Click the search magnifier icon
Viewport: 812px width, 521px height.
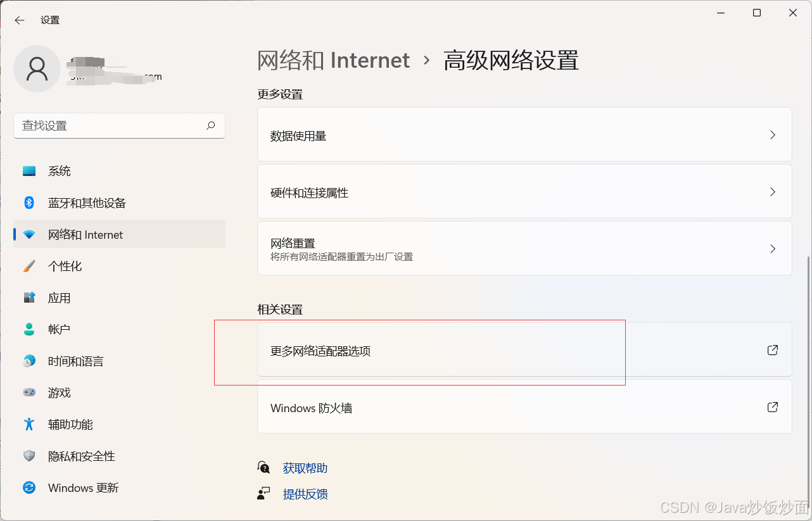pos(211,125)
